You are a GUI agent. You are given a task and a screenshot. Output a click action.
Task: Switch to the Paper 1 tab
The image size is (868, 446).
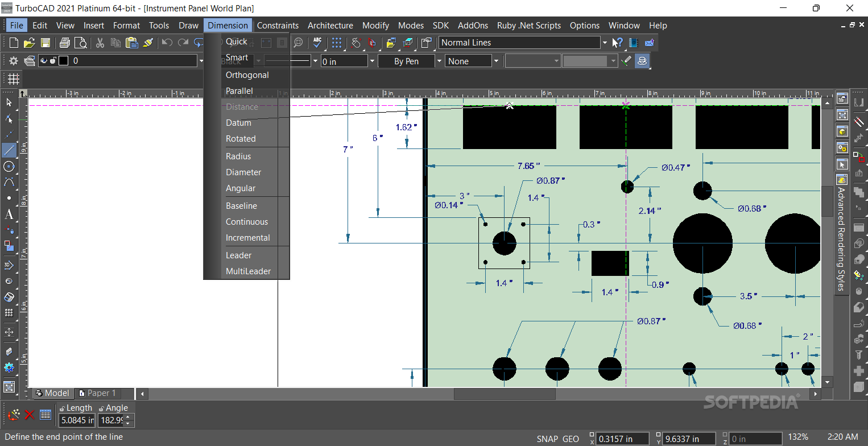click(x=98, y=393)
